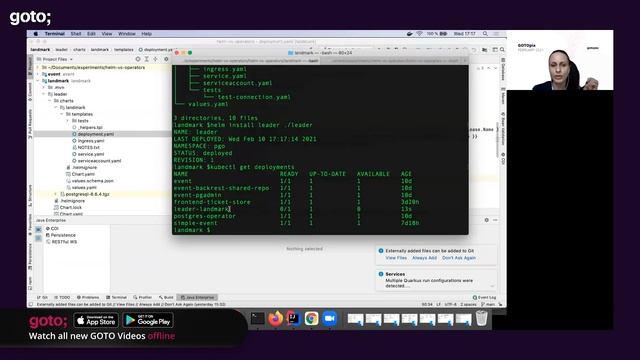The height and width of the screenshot is (360, 640).
Task: Open the Project Files view dropdown
Action: click(55, 59)
